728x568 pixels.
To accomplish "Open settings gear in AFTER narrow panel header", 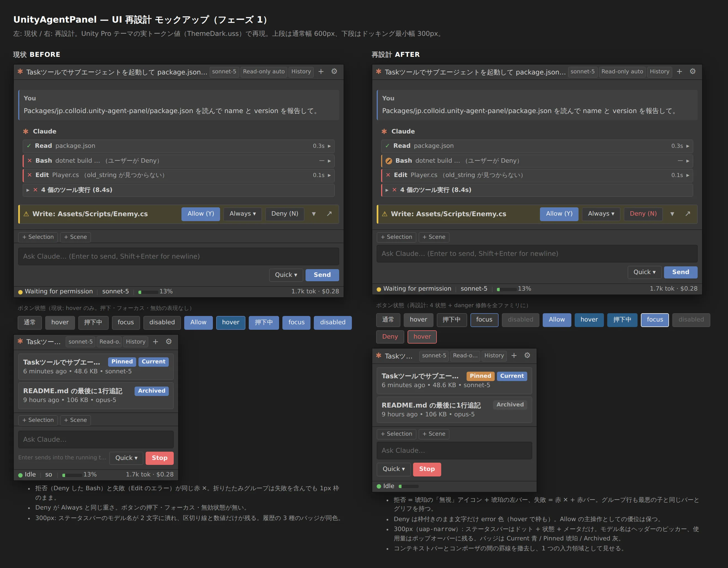I will [527, 356].
